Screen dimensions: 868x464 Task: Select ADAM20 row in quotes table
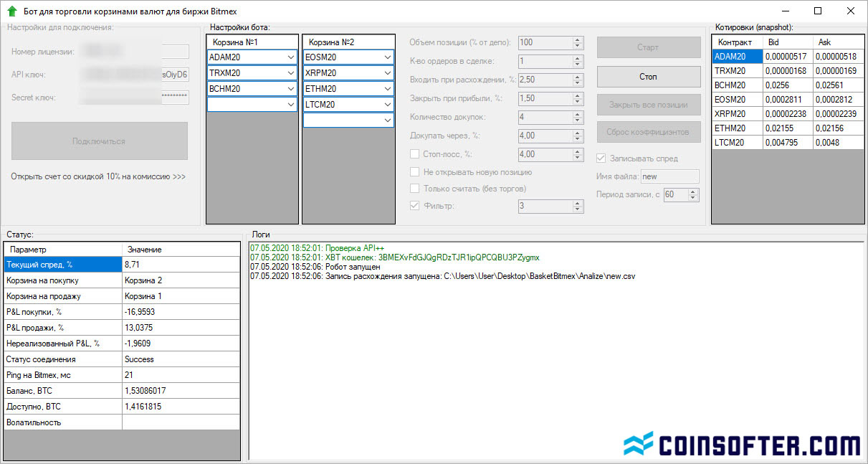point(786,57)
